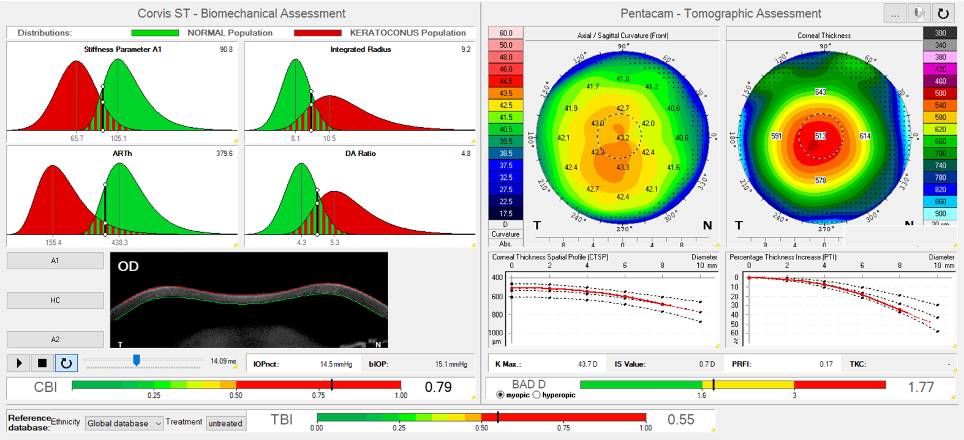The height and width of the screenshot is (440, 964).
Task: Jump to the A1 applanation frame
Action: click(x=55, y=260)
